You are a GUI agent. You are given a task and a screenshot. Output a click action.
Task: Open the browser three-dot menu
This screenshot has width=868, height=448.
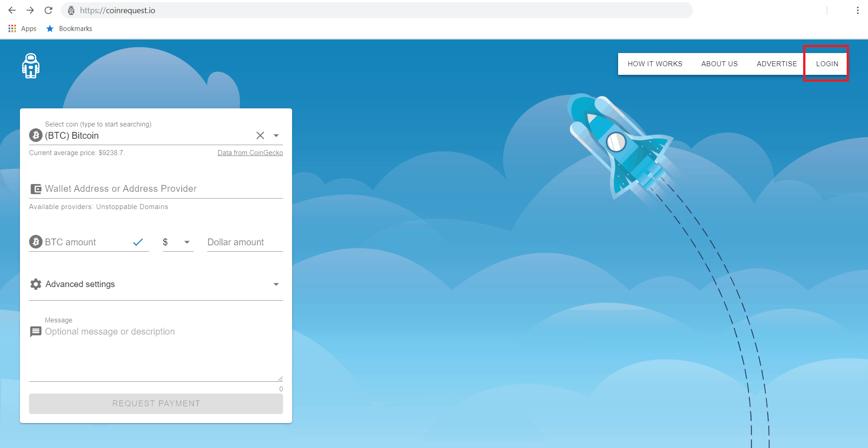[x=857, y=10]
